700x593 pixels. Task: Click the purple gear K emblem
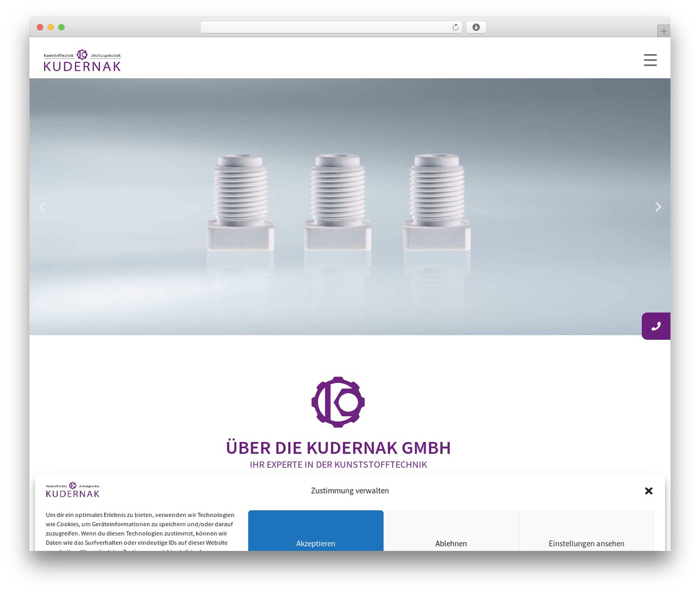[x=338, y=402]
